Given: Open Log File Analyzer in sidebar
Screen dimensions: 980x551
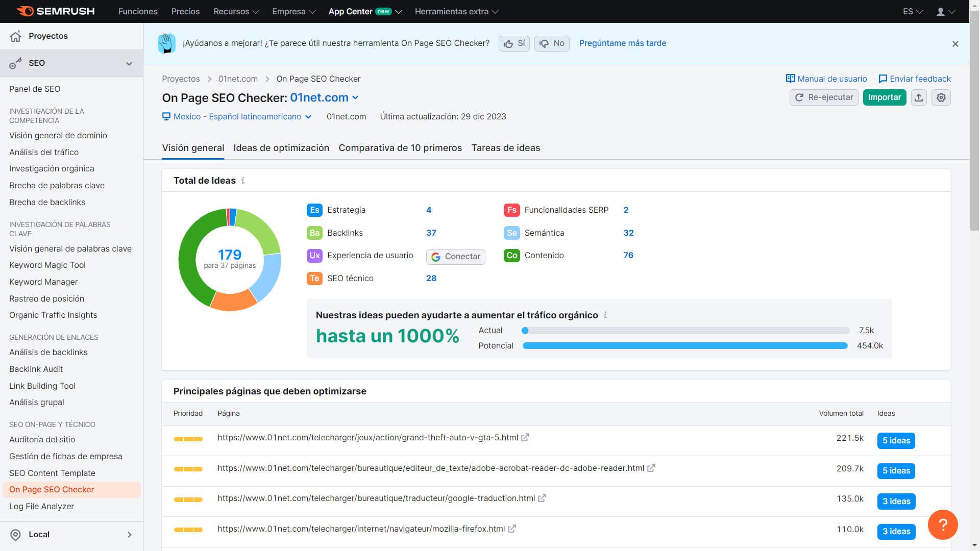Looking at the screenshot, I should point(41,507).
